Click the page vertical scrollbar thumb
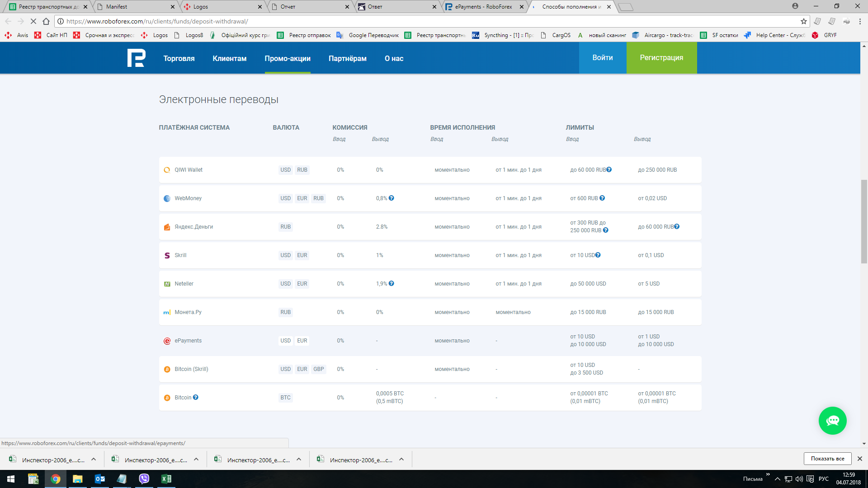This screenshot has width=868, height=488. tap(864, 221)
